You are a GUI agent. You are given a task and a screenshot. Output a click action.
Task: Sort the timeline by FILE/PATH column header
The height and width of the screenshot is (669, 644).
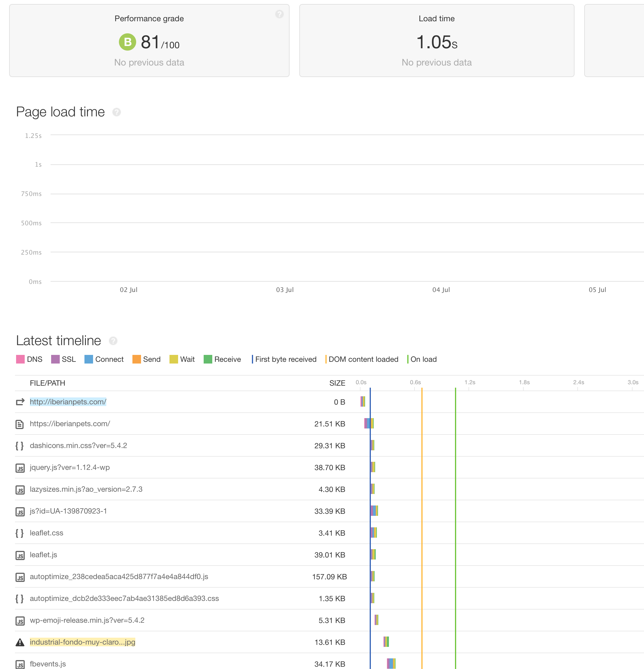coord(47,383)
